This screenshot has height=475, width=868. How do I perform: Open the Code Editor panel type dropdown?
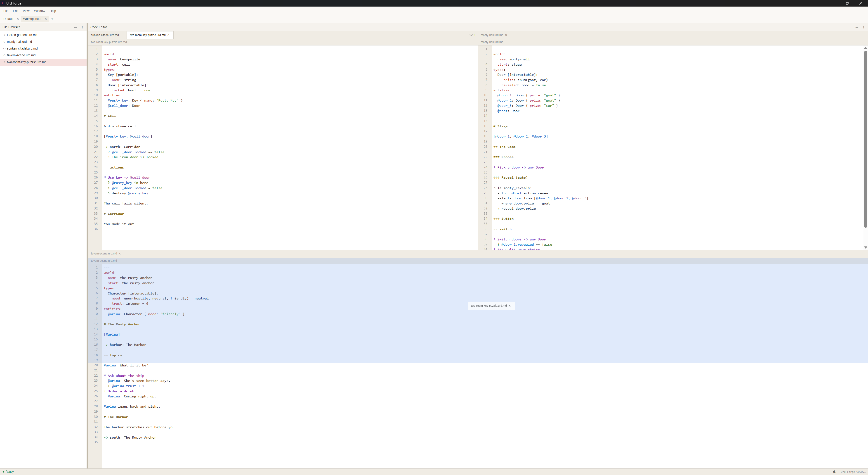pyautogui.click(x=100, y=27)
